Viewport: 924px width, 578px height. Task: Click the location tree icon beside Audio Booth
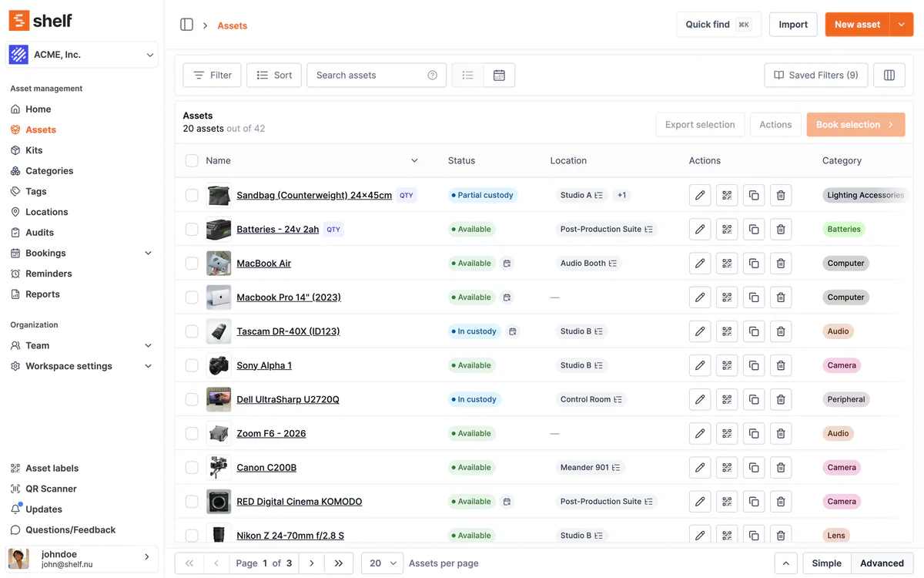click(613, 263)
